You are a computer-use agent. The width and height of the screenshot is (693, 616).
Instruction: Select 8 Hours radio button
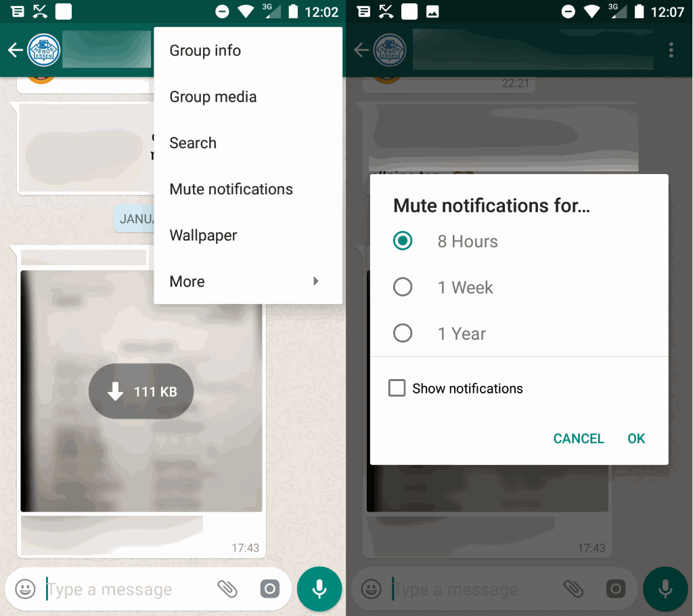[403, 241]
